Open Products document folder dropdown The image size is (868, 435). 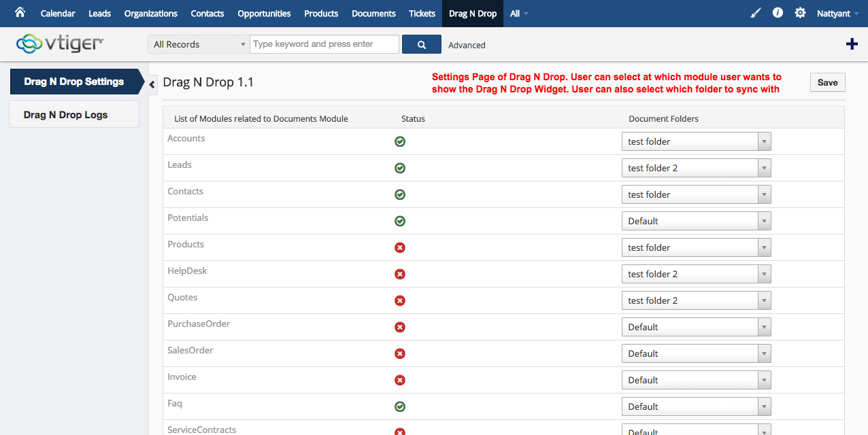coord(697,247)
